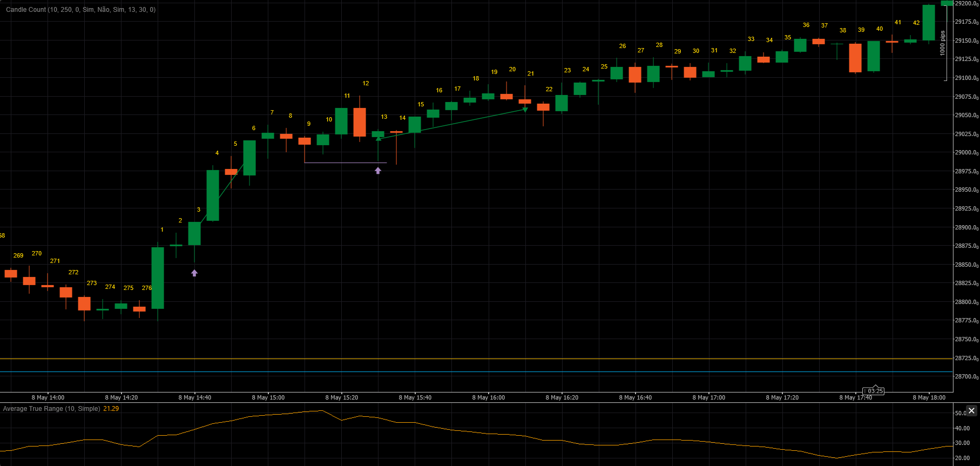The height and width of the screenshot is (466, 980).
Task: Click the 29000.00 price axis label
Action: tap(967, 153)
